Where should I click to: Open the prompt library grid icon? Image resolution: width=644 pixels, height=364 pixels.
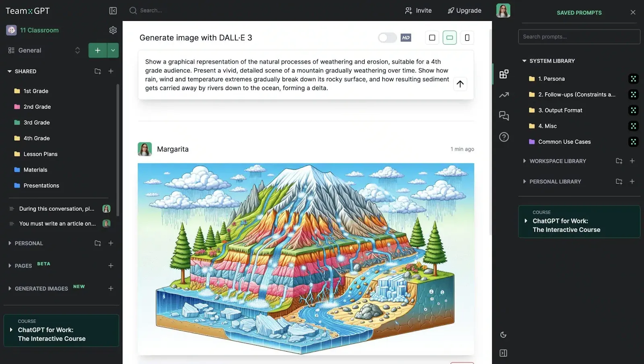504,74
